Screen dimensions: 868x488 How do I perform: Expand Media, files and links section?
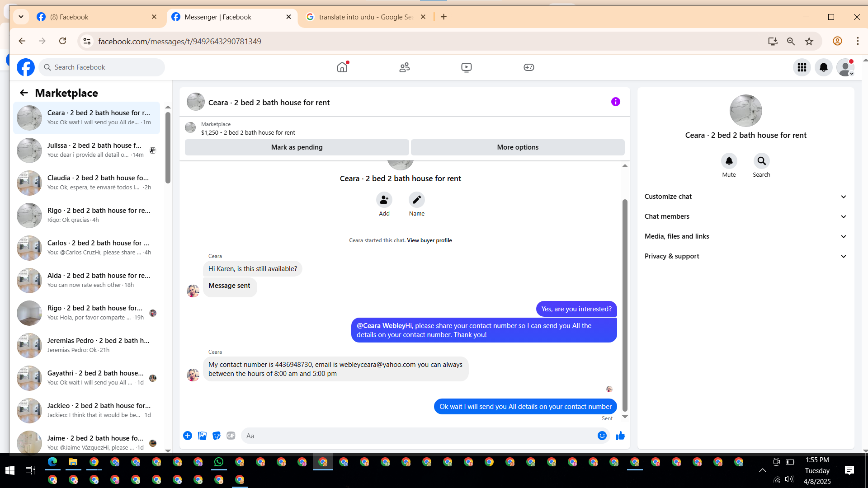coord(745,236)
